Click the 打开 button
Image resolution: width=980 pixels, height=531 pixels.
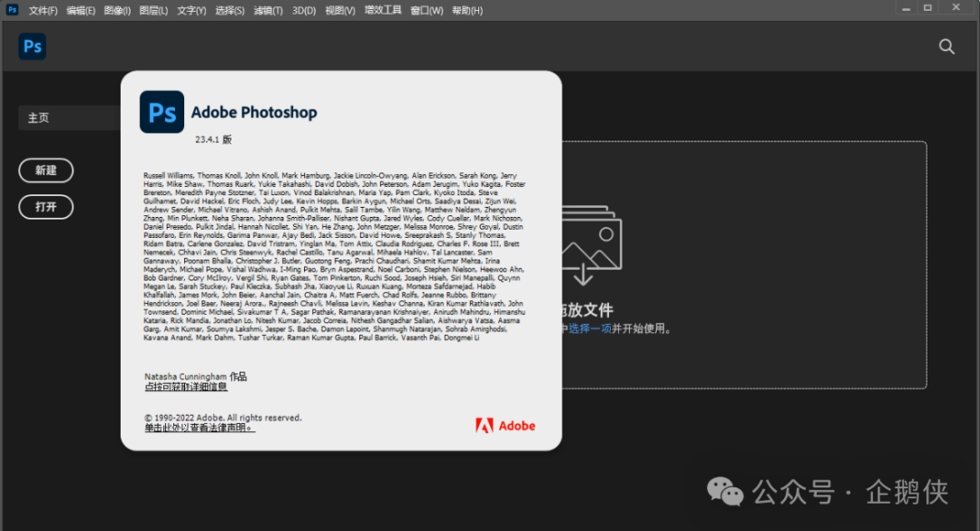(x=45, y=207)
